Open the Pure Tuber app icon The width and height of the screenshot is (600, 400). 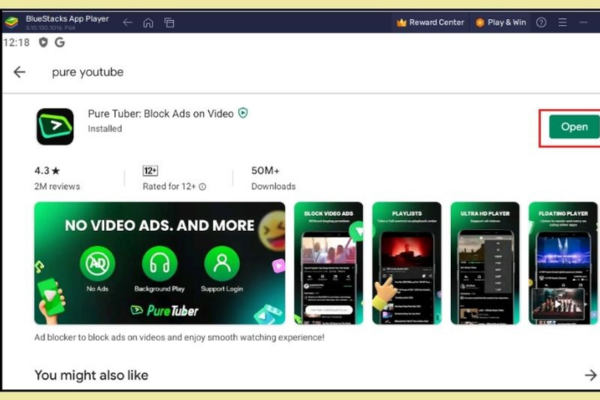(55, 127)
